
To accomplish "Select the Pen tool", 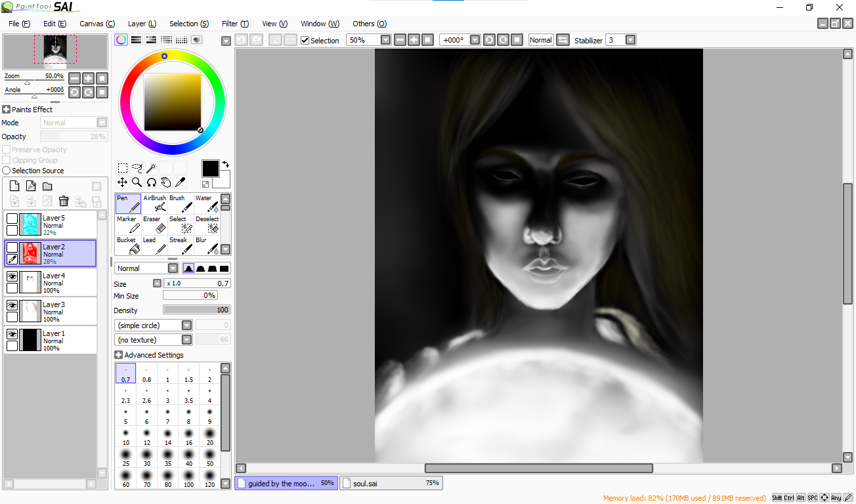I will coord(128,203).
